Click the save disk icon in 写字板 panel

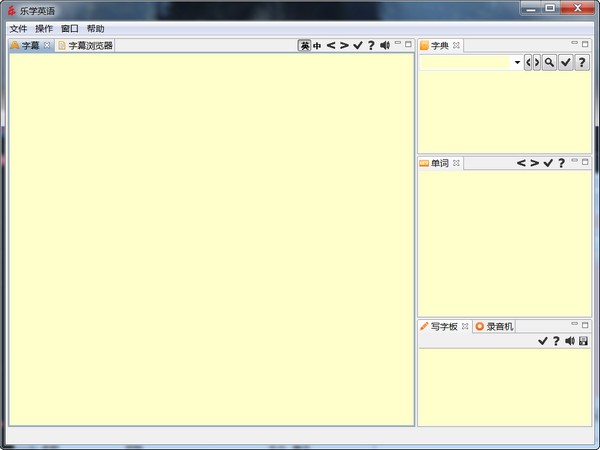point(583,341)
